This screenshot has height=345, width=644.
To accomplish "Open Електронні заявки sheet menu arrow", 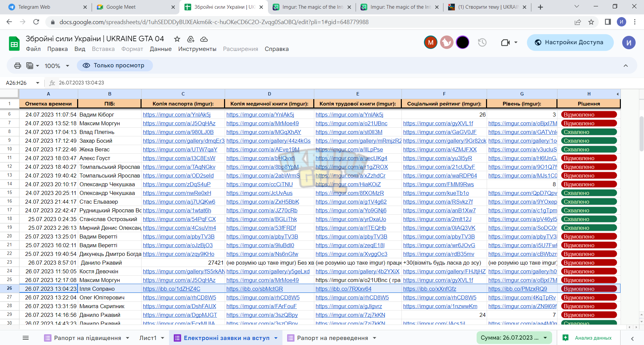I will pyautogui.click(x=276, y=338).
